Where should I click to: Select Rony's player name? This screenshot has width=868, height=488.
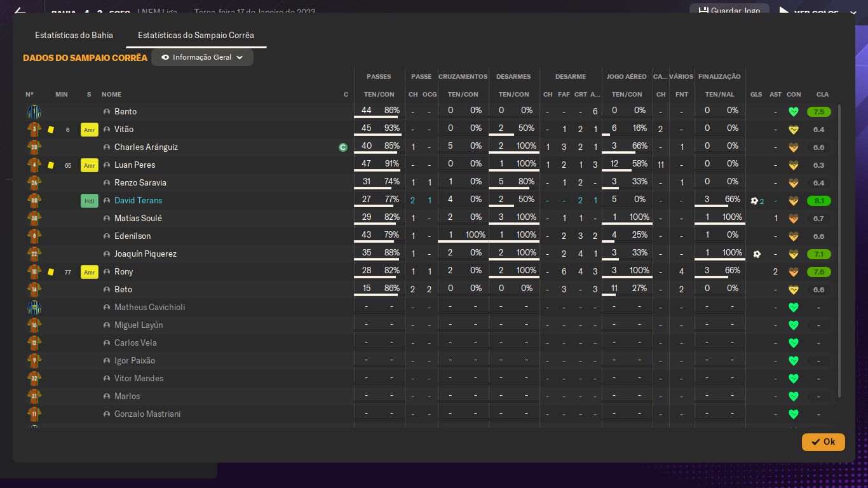coord(124,271)
